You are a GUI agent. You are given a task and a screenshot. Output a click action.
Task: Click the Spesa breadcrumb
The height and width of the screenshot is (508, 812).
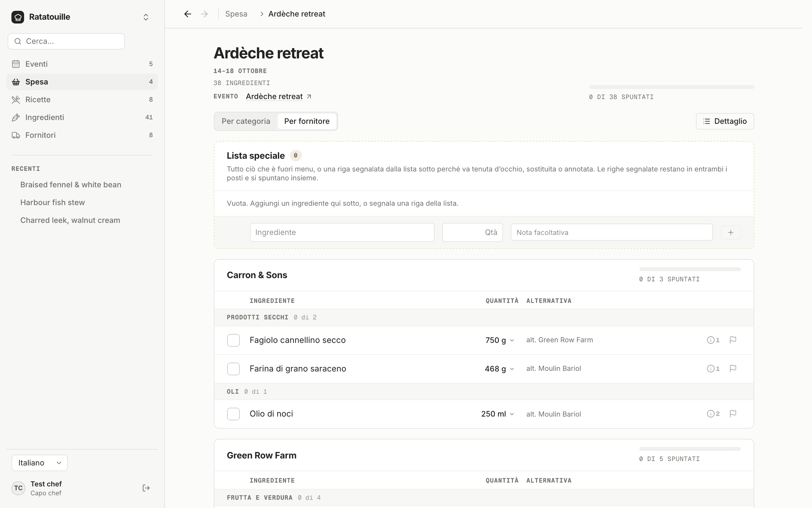click(x=236, y=14)
